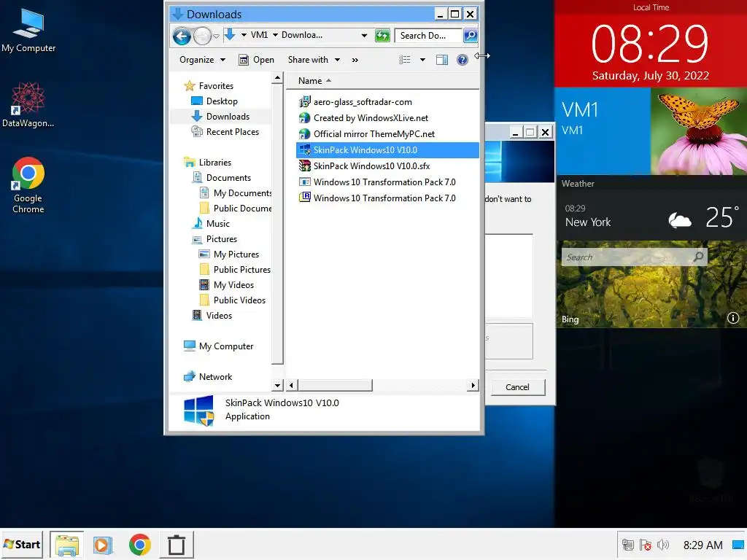
Task: Click the Forward arrow in Downloads window
Action: point(203,36)
